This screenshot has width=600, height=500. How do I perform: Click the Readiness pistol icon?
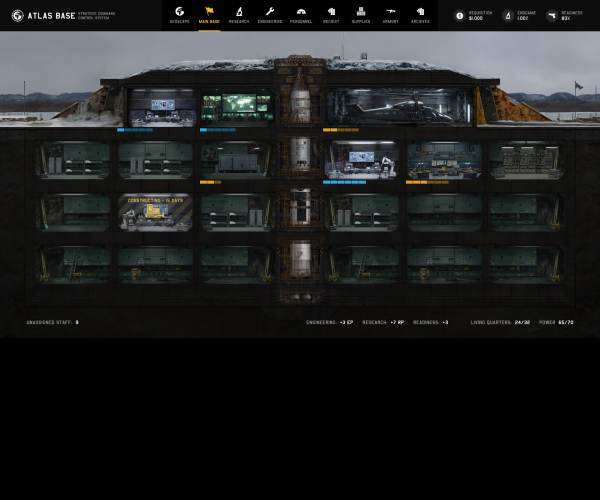[x=551, y=16]
